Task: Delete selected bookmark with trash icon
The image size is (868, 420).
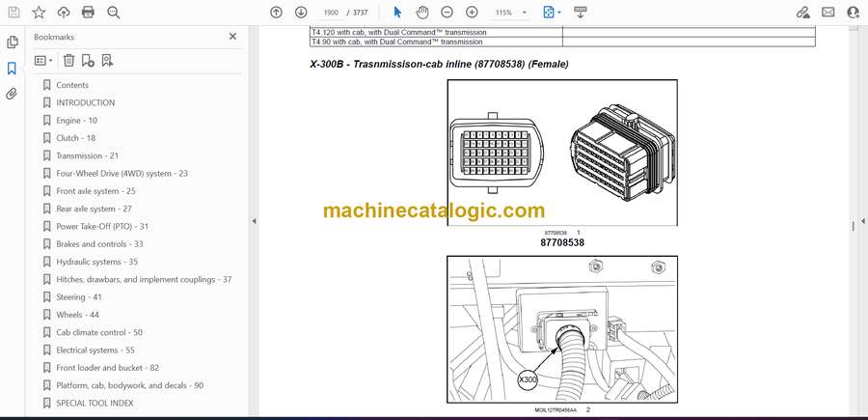Action: pyautogui.click(x=68, y=60)
